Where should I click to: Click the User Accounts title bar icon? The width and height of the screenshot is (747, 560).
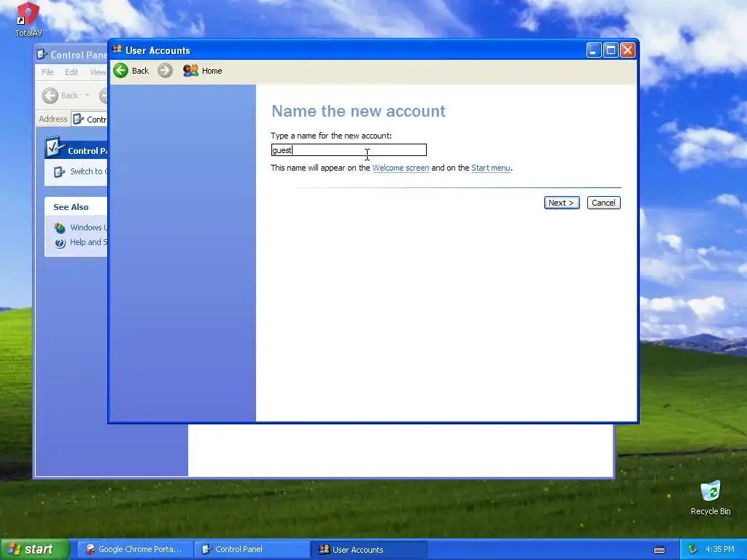117,50
